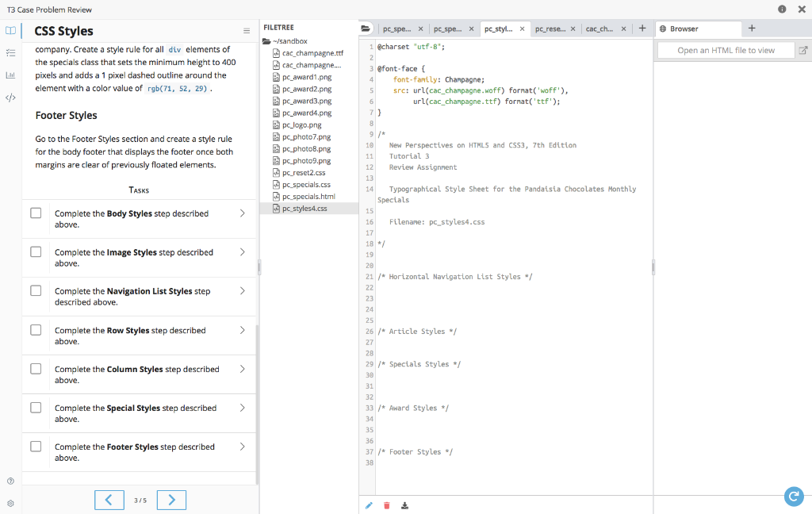The height and width of the screenshot is (514, 812).
Task: Go to the previous page arrow button
Action: 109,500
